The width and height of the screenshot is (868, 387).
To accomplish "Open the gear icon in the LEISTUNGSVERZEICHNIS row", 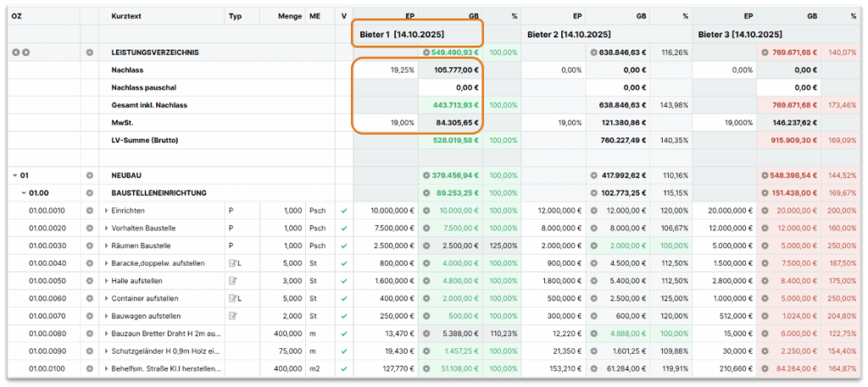I will (x=89, y=53).
